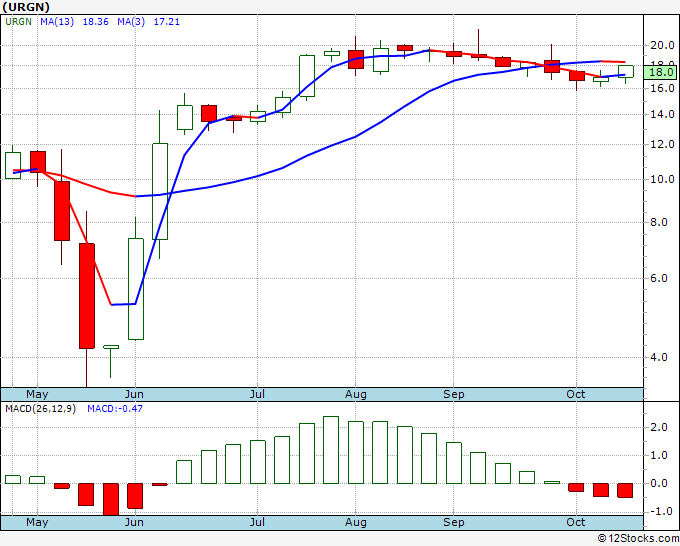
Task: Click Oct on the MACD time axis
Action: point(576,522)
